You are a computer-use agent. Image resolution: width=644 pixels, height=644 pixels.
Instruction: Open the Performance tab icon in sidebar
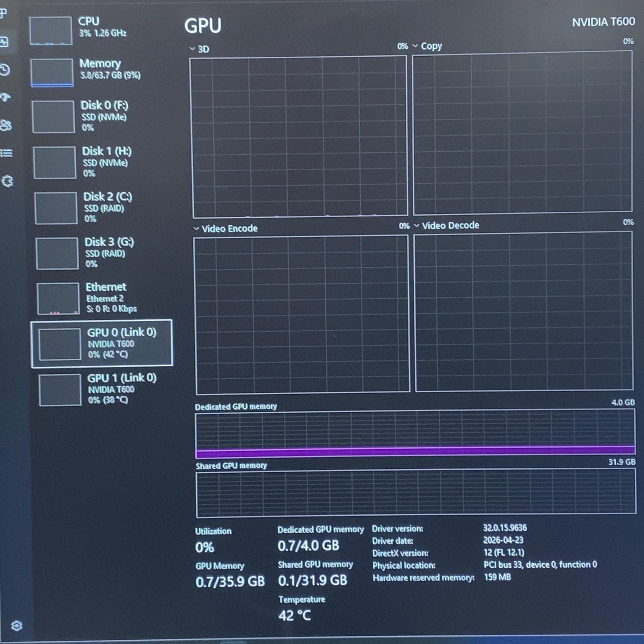coord(4,42)
